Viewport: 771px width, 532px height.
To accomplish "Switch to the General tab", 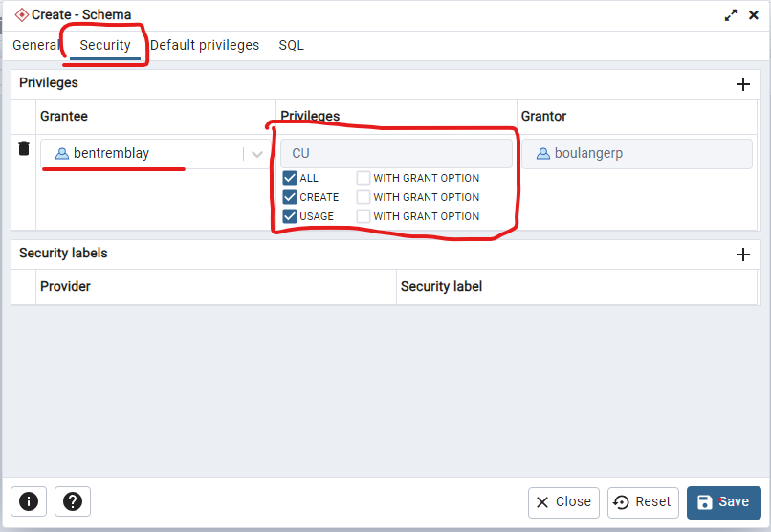I will (x=35, y=45).
